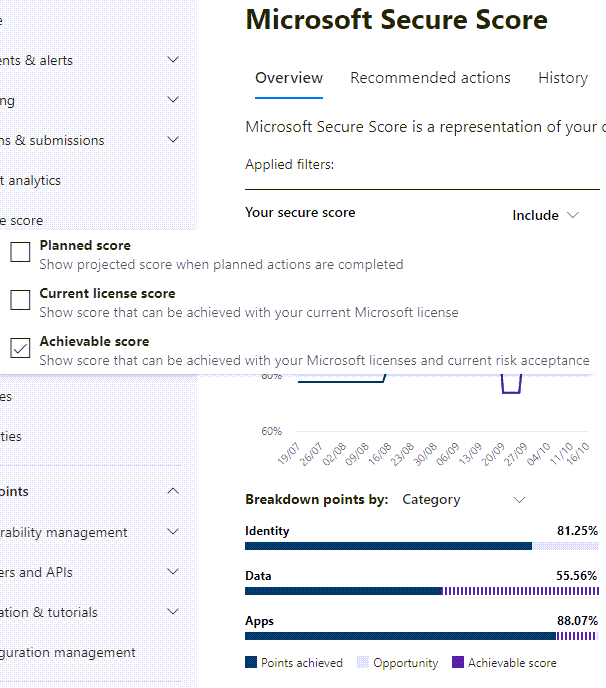
Task: Open the Include dropdown
Action: click(x=545, y=215)
